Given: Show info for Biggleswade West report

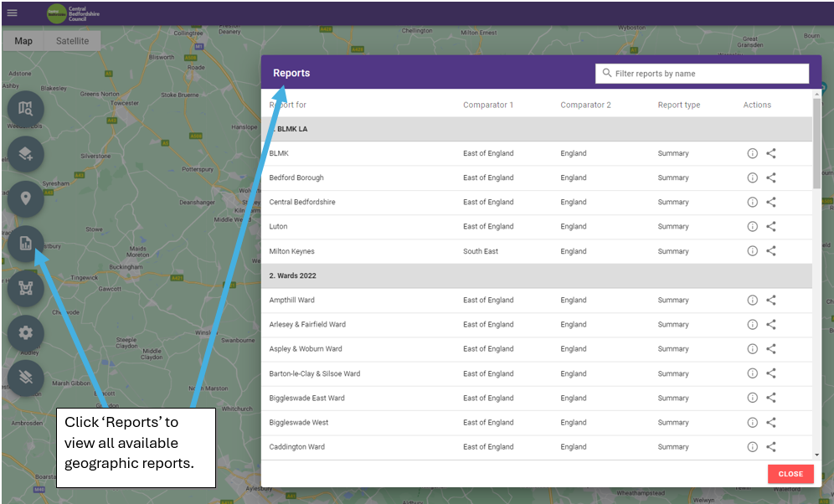Looking at the screenshot, I should click(752, 422).
